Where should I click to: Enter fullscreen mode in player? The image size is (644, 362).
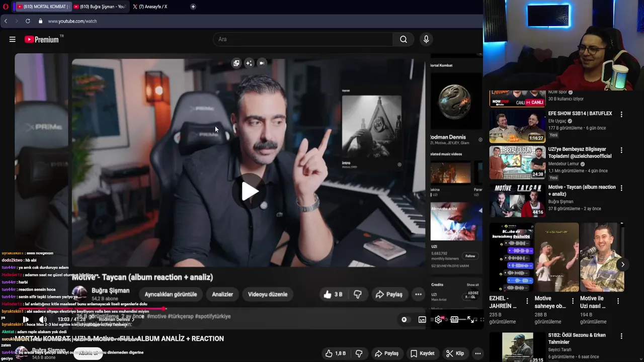[471, 319]
